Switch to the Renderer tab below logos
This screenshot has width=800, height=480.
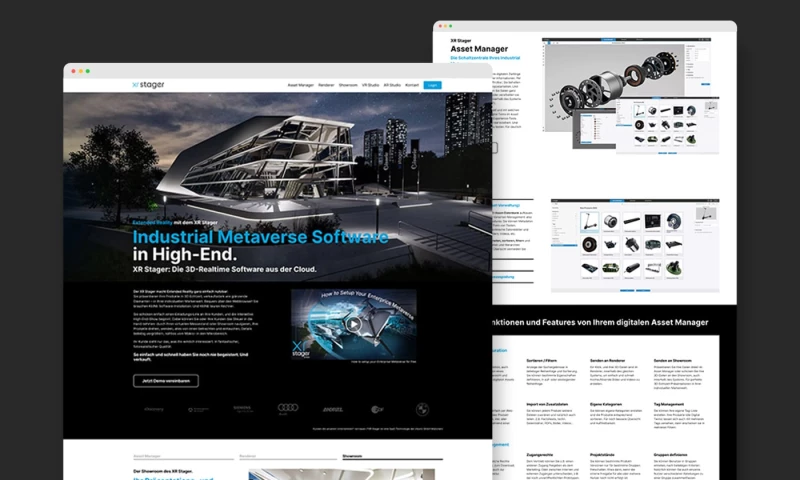click(249, 455)
